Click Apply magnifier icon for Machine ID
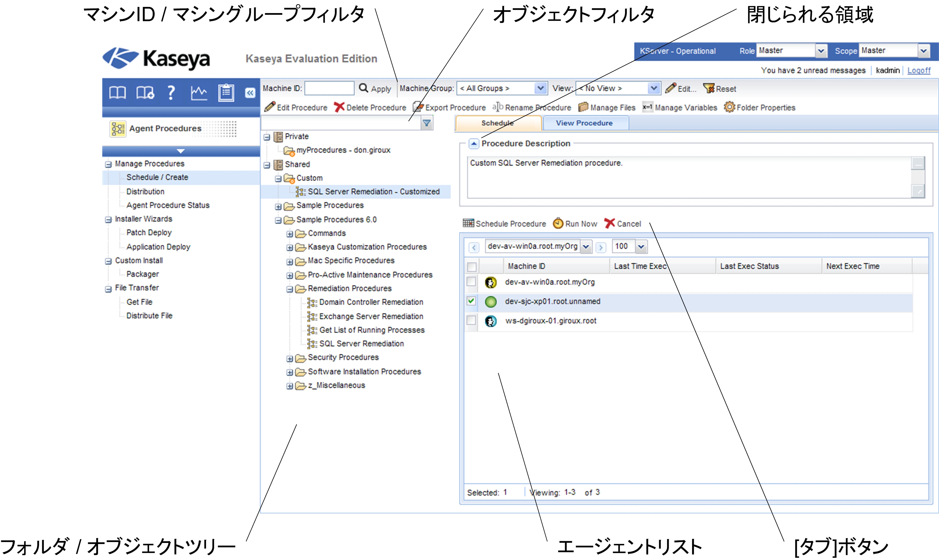The width and height of the screenshot is (939, 560). [x=363, y=88]
